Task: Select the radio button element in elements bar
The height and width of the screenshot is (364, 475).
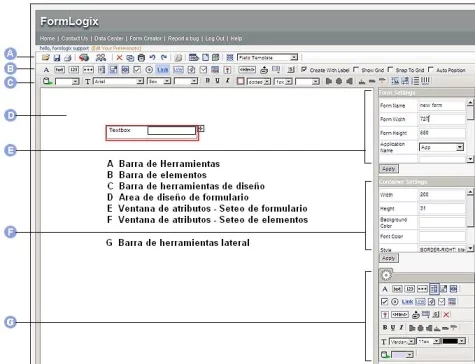Action: 149,70
